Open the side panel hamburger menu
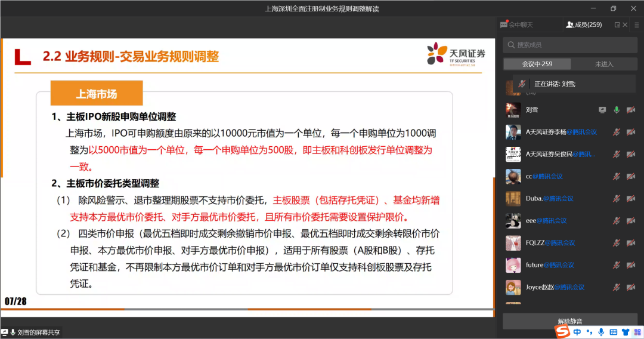The height and width of the screenshot is (339, 644). click(636, 24)
